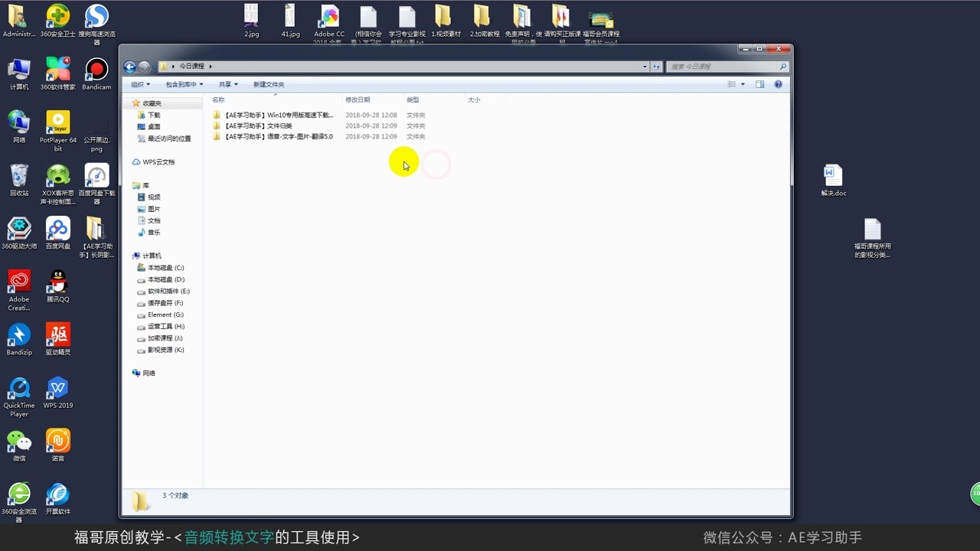Select the Win10专用版高速下载 folder
The image size is (980, 551).
[x=273, y=115]
